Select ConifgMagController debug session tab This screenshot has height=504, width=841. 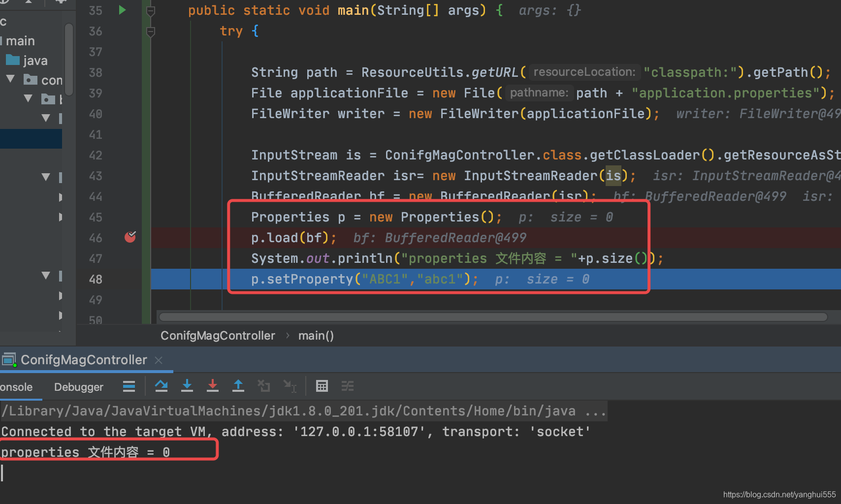[x=84, y=360]
